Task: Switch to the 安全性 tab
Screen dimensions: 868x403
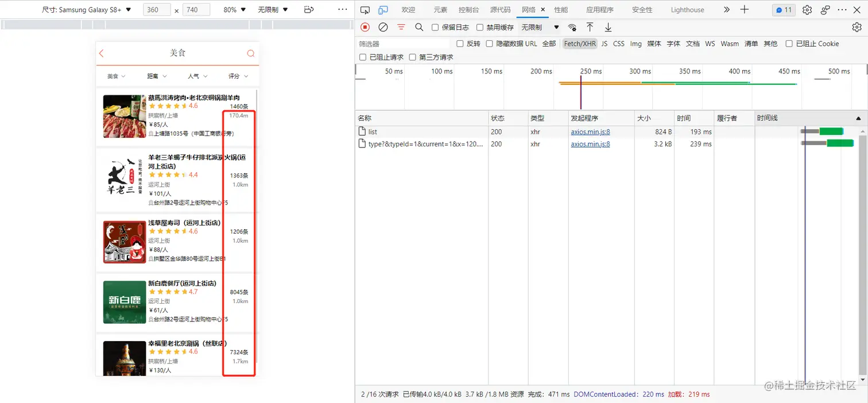Action: pyautogui.click(x=642, y=10)
